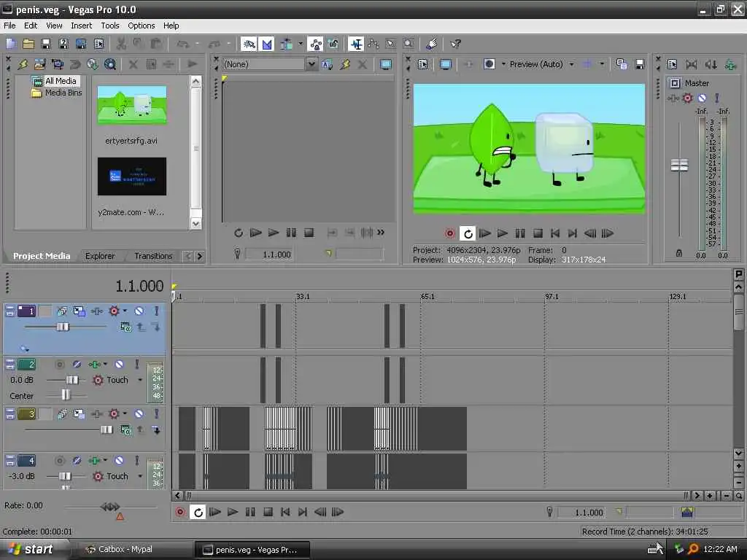
Task: Click Make Compositing Child on track 3
Action: point(156,430)
